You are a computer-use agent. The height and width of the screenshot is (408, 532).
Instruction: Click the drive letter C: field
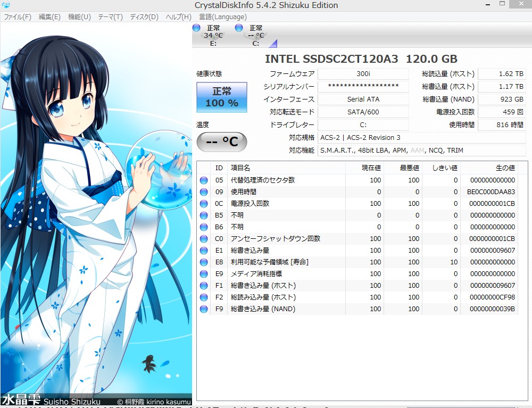tap(363, 125)
